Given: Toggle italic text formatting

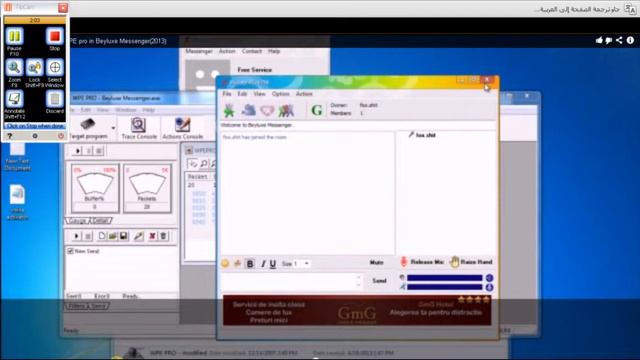Looking at the screenshot, I should 263,264.
